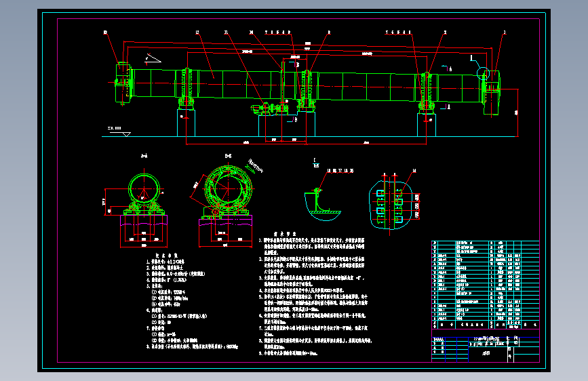
Task: Click part callout number 12
Action: tap(197, 33)
